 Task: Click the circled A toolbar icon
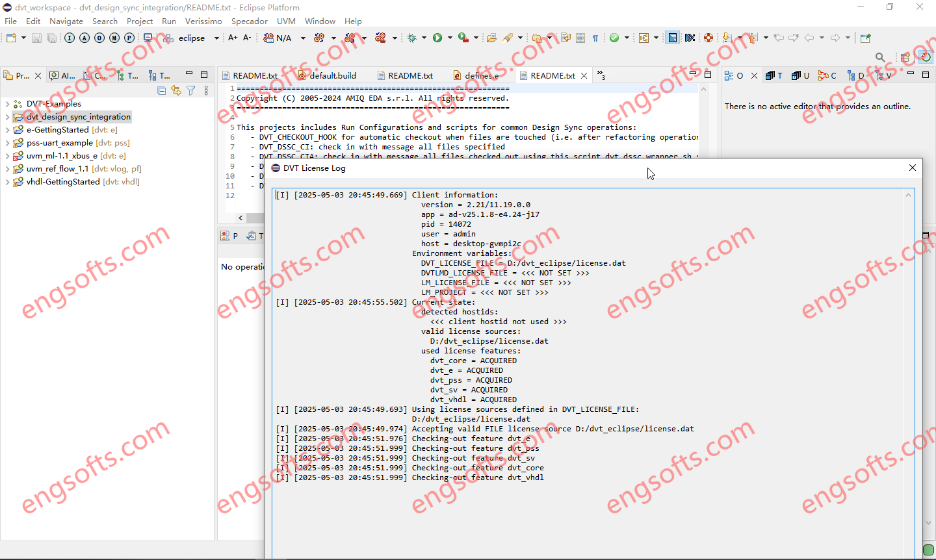[x=84, y=38]
